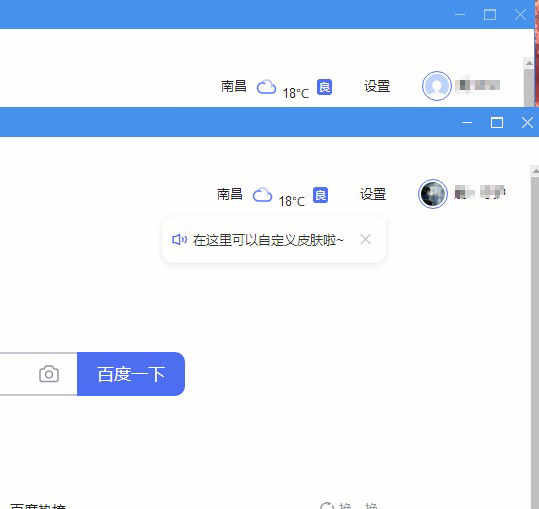539x509 pixels.
Task: Close the custom skin tooltip
Action: coord(365,239)
